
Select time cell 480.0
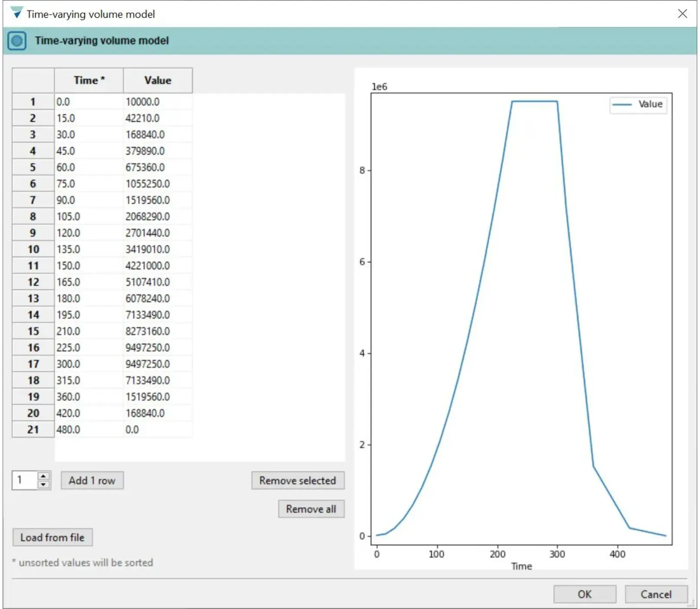point(89,430)
